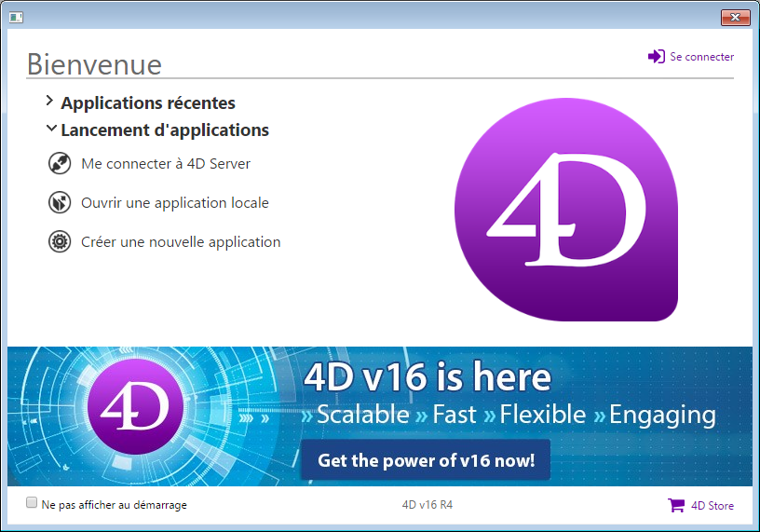Expand Applications récentes using its chevron
760x532 pixels.
pos(49,102)
